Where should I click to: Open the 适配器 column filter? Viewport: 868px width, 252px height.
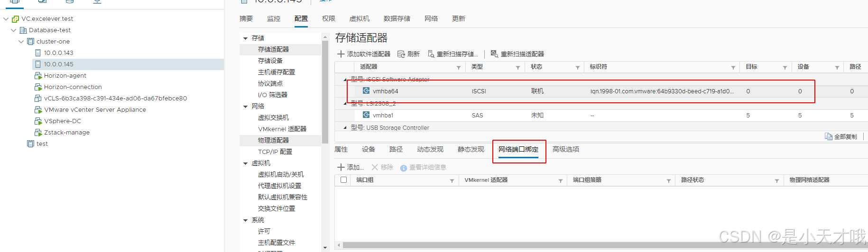tap(459, 68)
